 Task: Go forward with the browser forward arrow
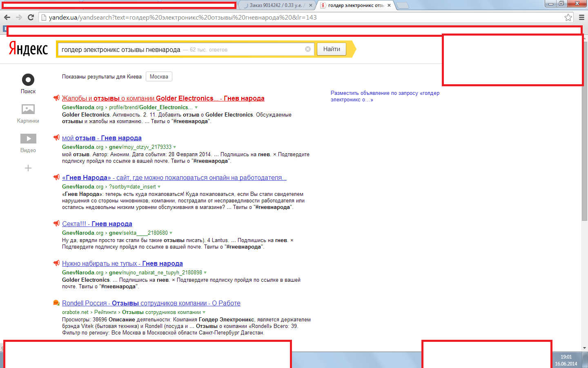click(x=19, y=17)
